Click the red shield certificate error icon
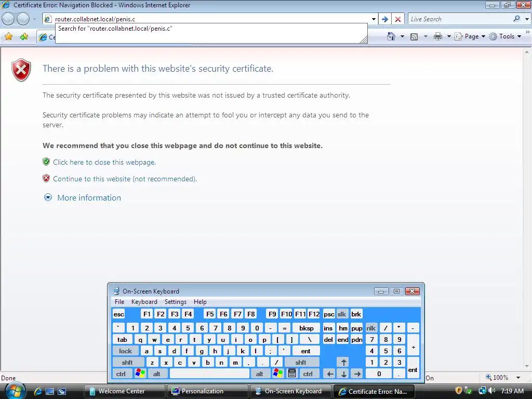This screenshot has width=532, height=399. 21,70
